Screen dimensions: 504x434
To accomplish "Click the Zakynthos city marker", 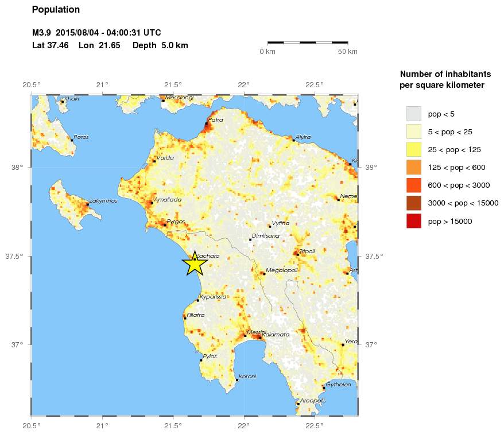I will coord(87,204).
